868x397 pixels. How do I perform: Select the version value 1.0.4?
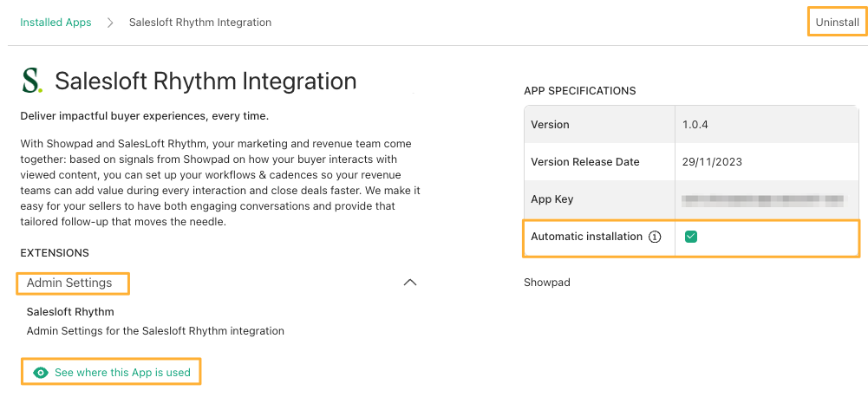(695, 125)
